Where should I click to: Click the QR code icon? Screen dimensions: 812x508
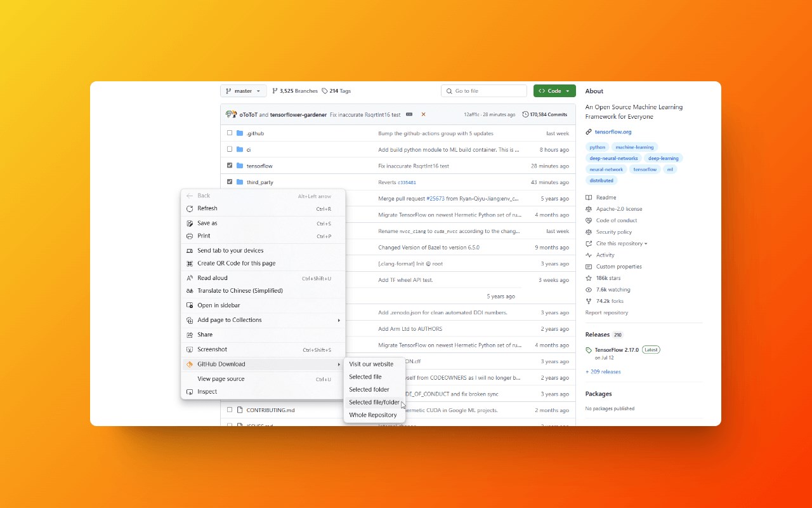[x=190, y=263]
